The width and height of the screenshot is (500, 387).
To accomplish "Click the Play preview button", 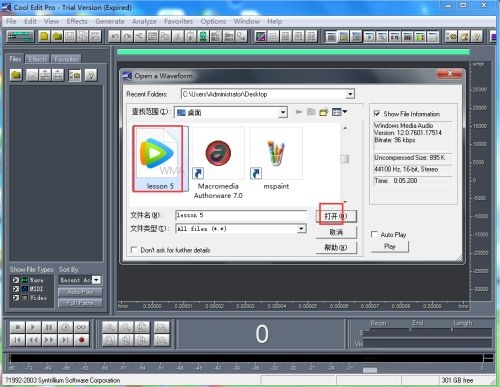I will click(x=390, y=246).
